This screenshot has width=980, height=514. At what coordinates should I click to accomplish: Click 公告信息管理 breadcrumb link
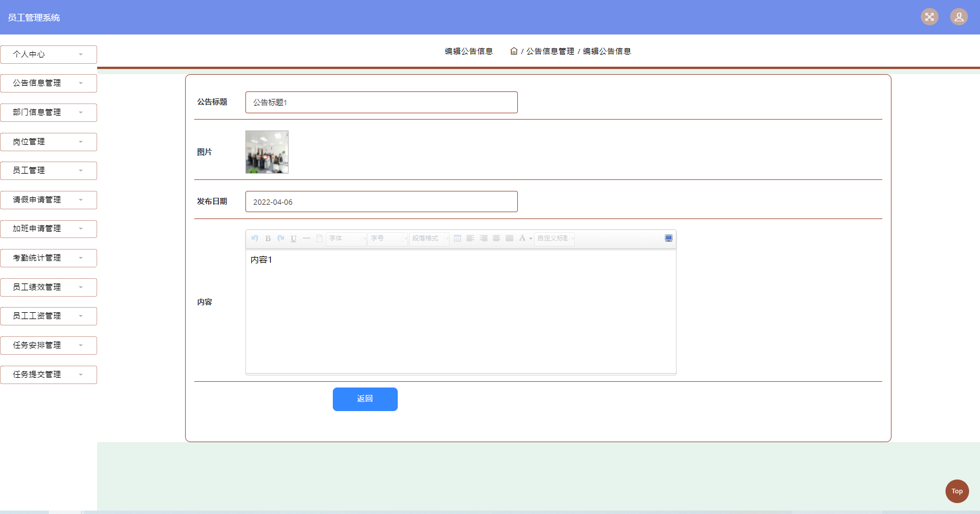(550, 51)
